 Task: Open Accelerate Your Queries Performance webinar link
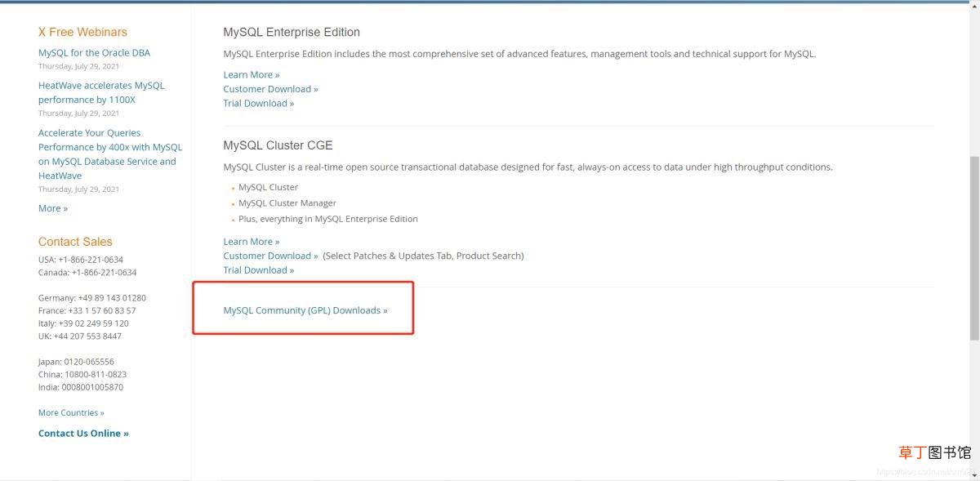(110, 154)
